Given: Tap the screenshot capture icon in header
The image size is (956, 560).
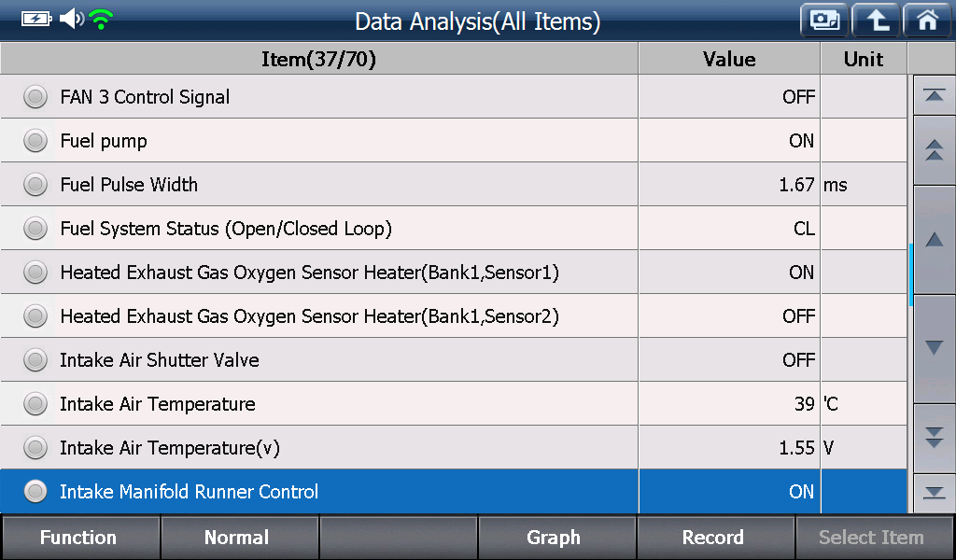Looking at the screenshot, I should coord(824,21).
